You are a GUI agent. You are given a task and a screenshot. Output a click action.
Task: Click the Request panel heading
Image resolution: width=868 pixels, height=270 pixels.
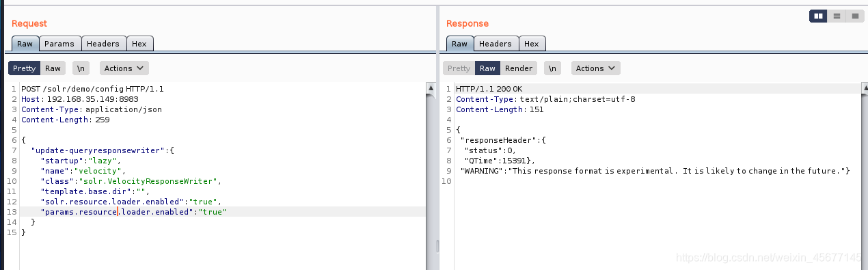[x=29, y=24]
